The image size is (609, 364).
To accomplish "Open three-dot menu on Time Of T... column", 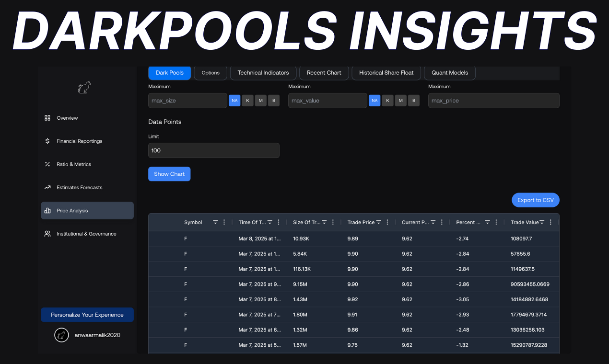I will pyautogui.click(x=279, y=222).
